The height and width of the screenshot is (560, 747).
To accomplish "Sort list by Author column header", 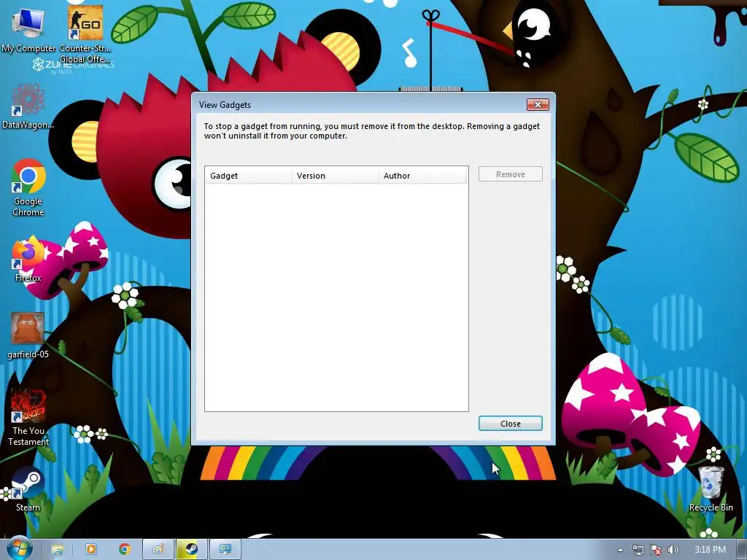I will point(422,176).
